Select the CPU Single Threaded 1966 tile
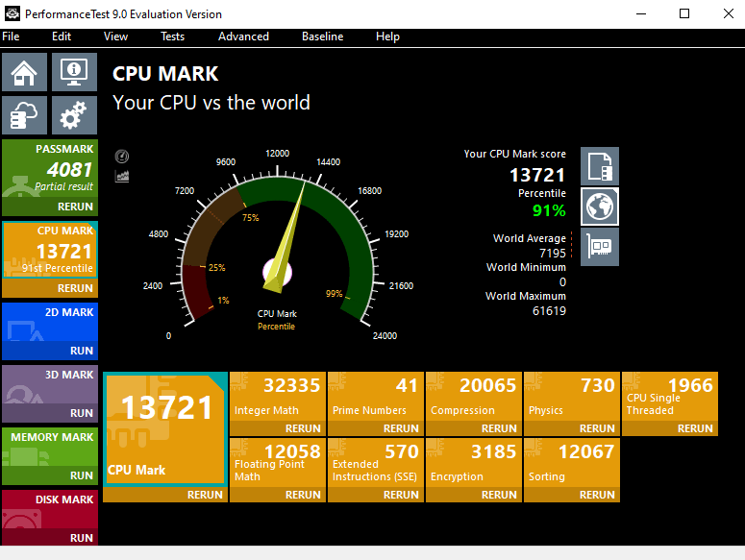The height and width of the screenshot is (560, 745). pos(670,397)
